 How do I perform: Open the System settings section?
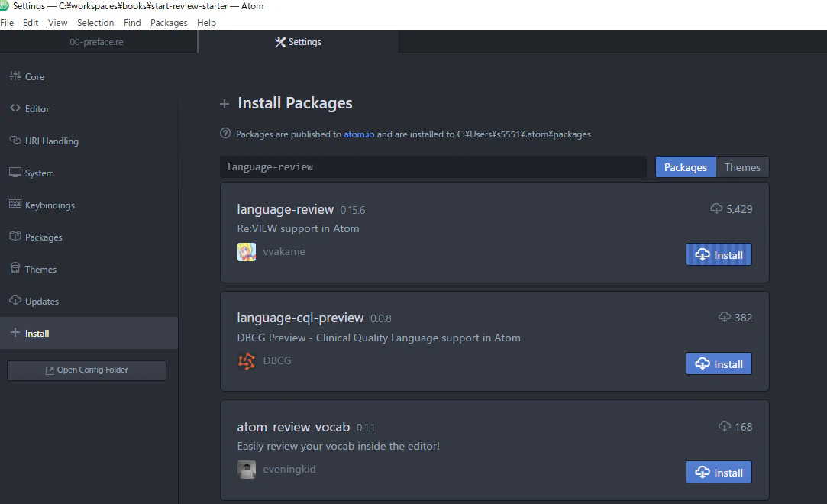tap(89, 173)
